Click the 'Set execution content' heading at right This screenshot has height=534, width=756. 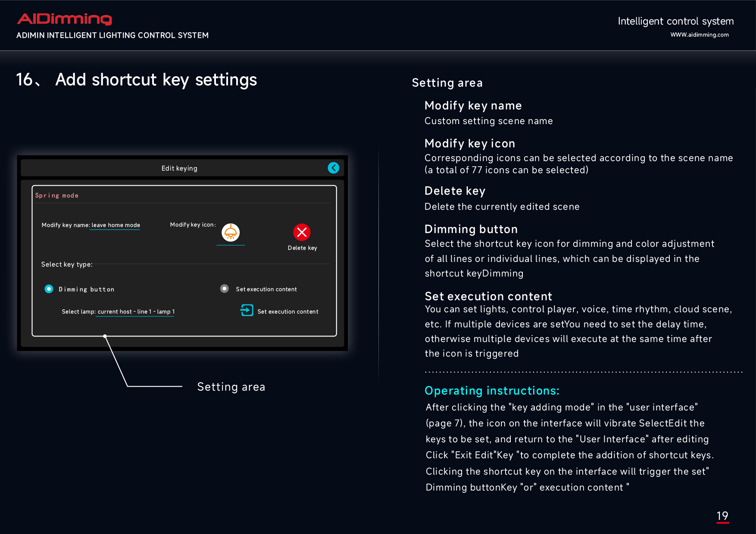[488, 296]
